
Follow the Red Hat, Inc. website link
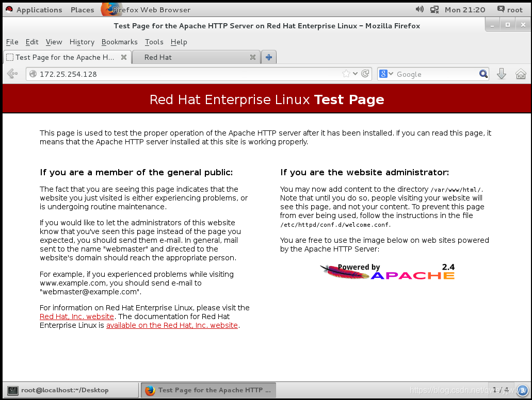point(77,316)
